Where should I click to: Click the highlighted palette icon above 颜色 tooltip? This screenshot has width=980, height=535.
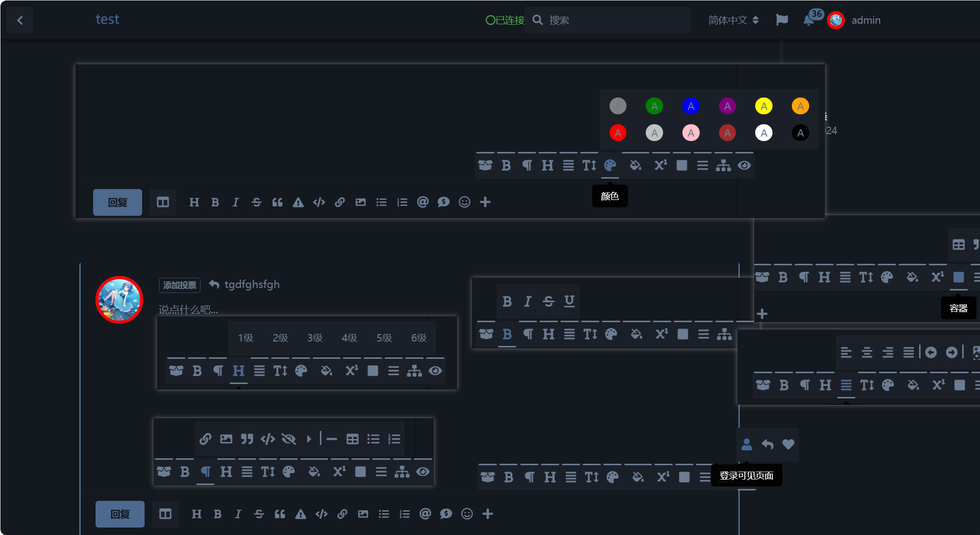[610, 165]
